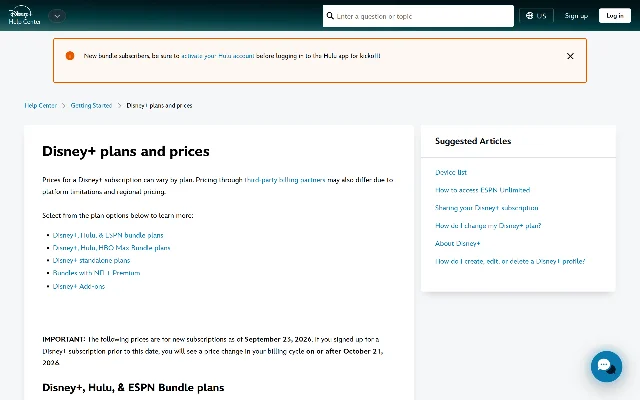Expand the dropdown chevron beside the logo
This screenshot has height=400, width=640.
click(x=57, y=16)
